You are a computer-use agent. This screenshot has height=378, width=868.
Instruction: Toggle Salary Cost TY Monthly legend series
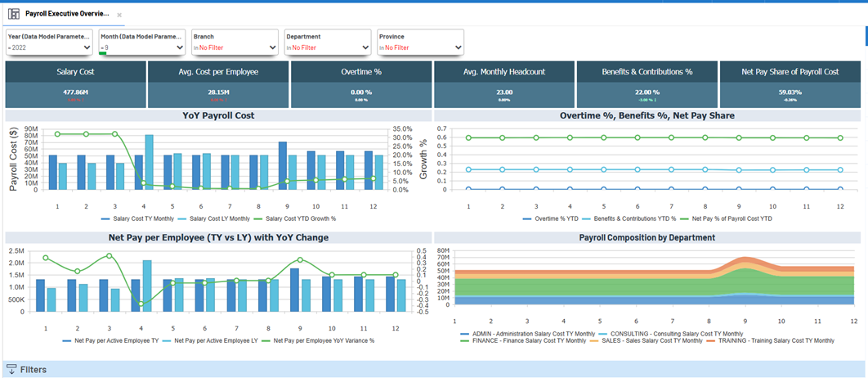point(144,218)
